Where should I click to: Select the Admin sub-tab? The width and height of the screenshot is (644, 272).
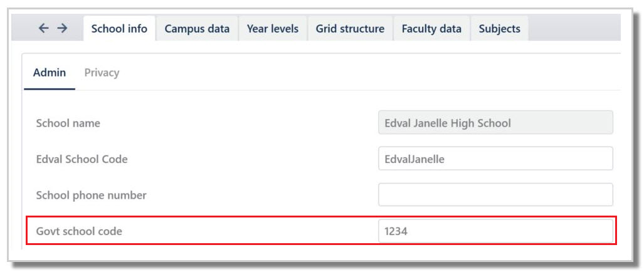[x=50, y=73]
